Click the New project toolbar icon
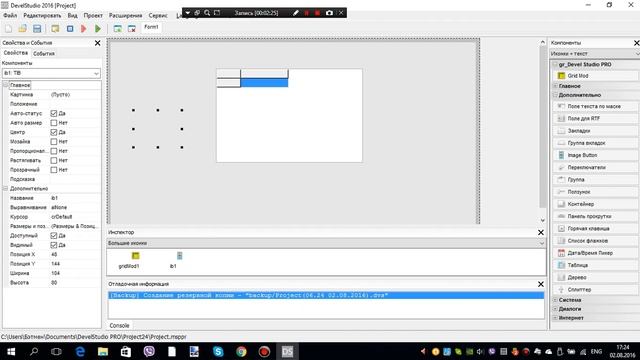Screen dimensions: 640x360 coord(9,29)
